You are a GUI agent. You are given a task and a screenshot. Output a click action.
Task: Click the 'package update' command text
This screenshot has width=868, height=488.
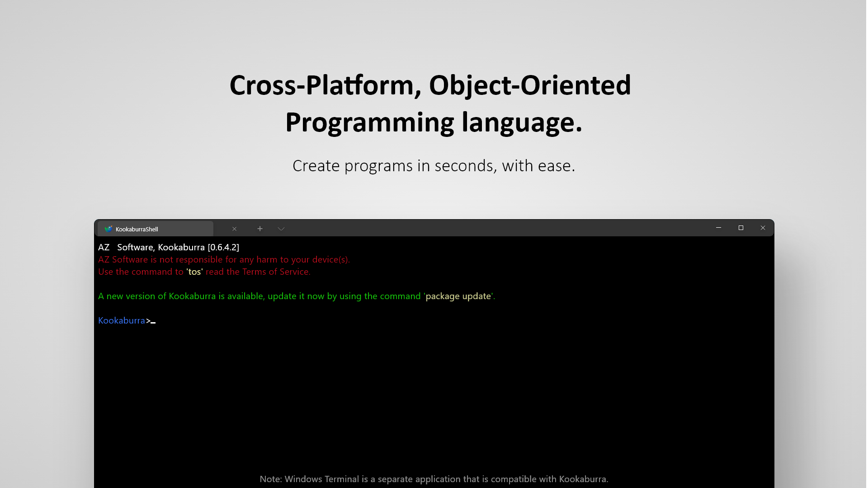tap(458, 296)
